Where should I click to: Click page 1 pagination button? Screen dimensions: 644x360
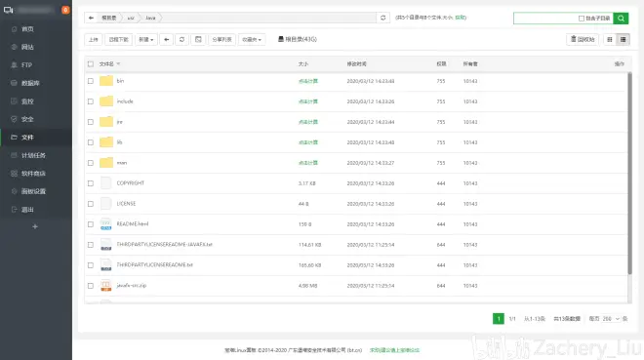pos(499,319)
